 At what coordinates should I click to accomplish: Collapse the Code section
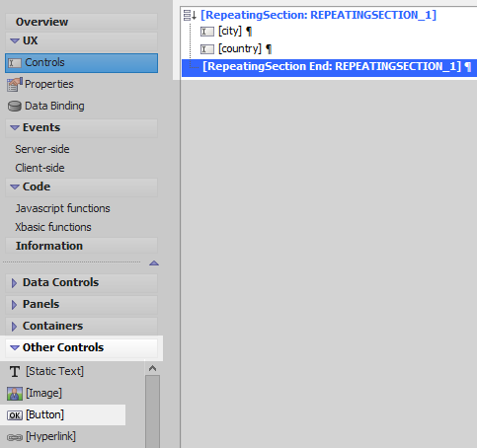click(15, 187)
